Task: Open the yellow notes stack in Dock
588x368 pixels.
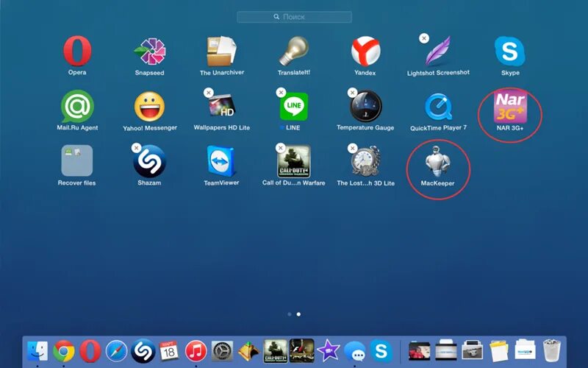Action: [x=499, y=351]
